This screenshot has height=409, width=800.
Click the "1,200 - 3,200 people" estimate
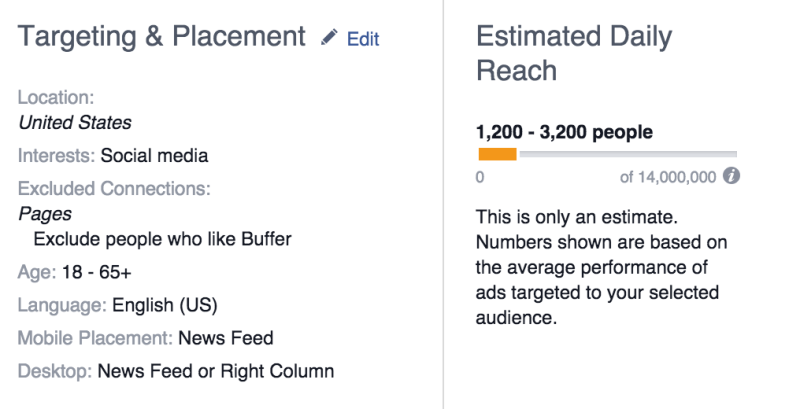565,131
